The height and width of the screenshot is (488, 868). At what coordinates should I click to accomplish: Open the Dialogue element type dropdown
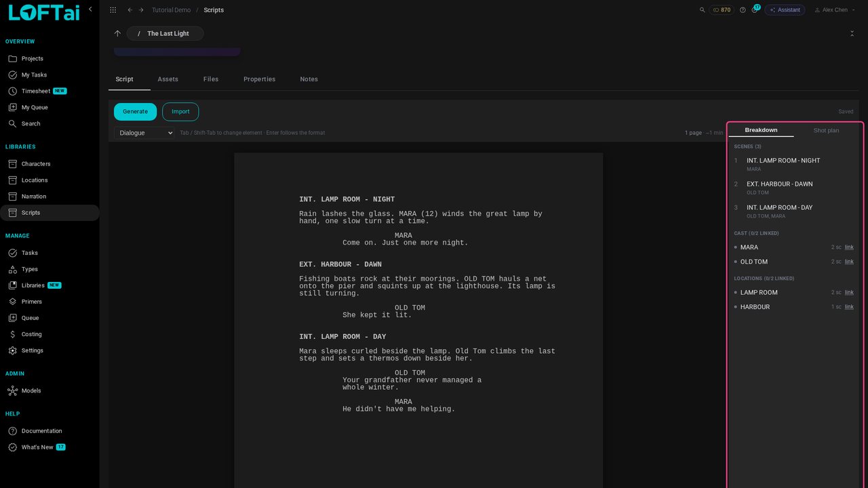[x=144, y=133]
